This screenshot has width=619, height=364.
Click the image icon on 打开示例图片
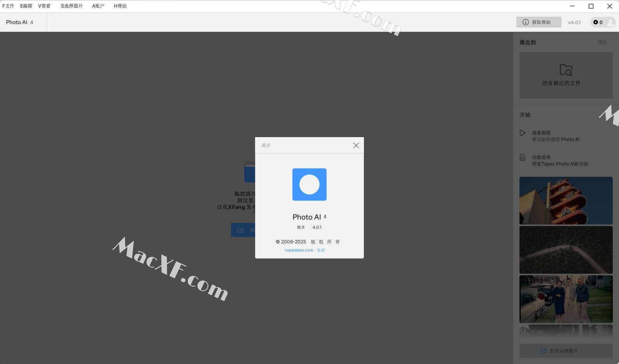544,351
